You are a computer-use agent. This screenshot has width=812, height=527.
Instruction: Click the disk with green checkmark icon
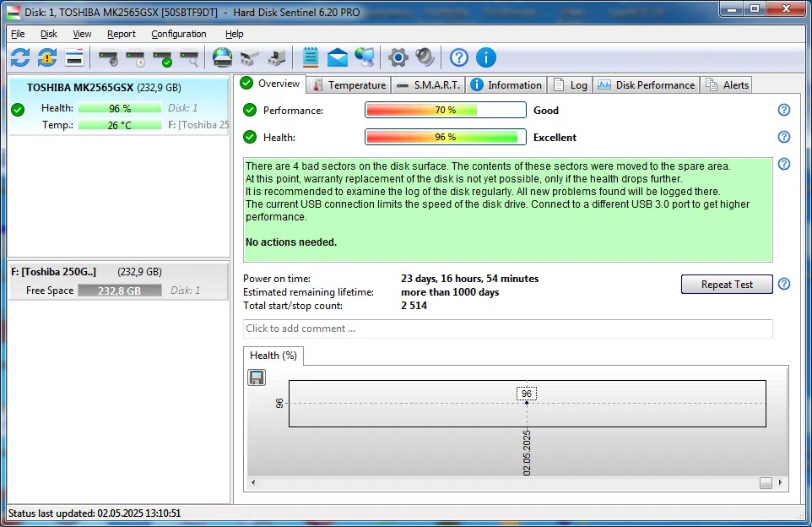pos(163,58)
